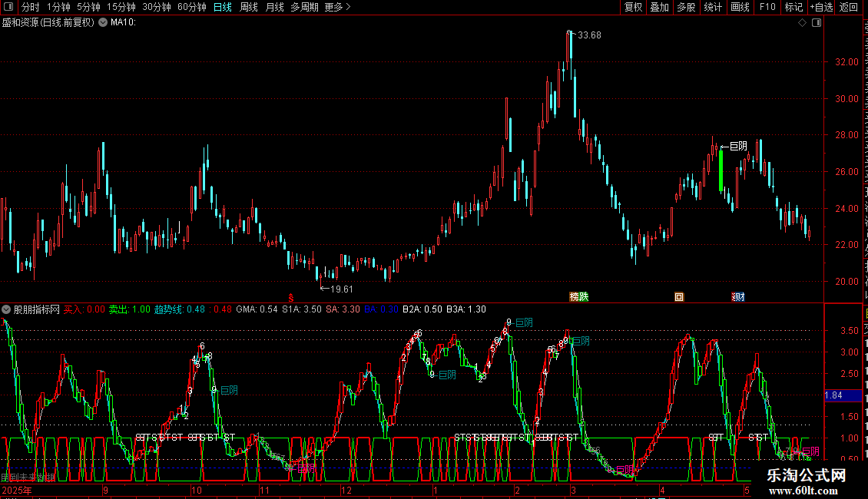Select the 60分钟 period tab

tap(192, 7)
